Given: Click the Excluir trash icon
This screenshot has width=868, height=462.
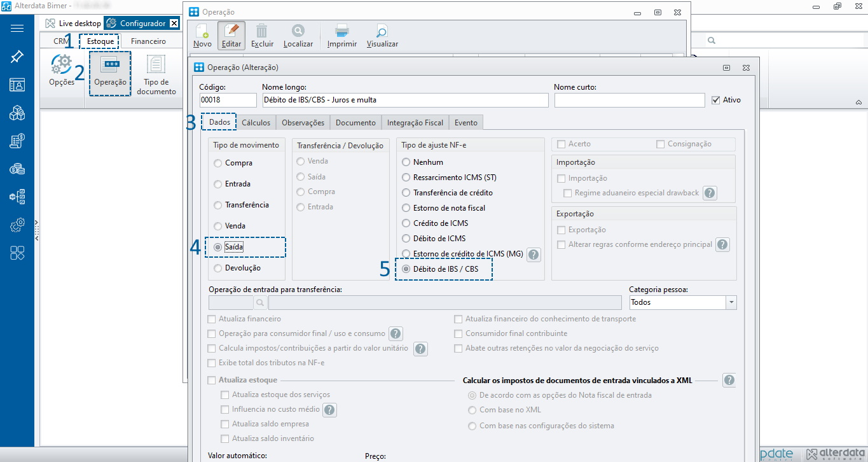Looking at the screenshot, I should click(x=262, y=31).
